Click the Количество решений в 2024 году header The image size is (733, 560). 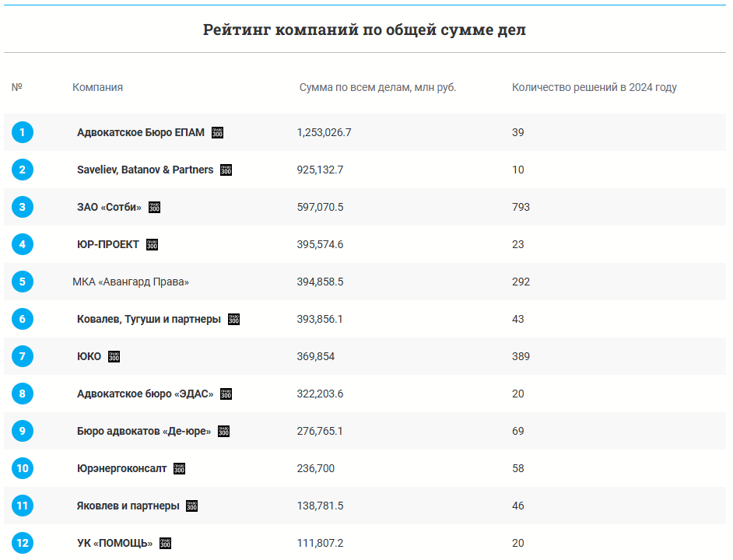pyautogui.click(x=594, y=87)
